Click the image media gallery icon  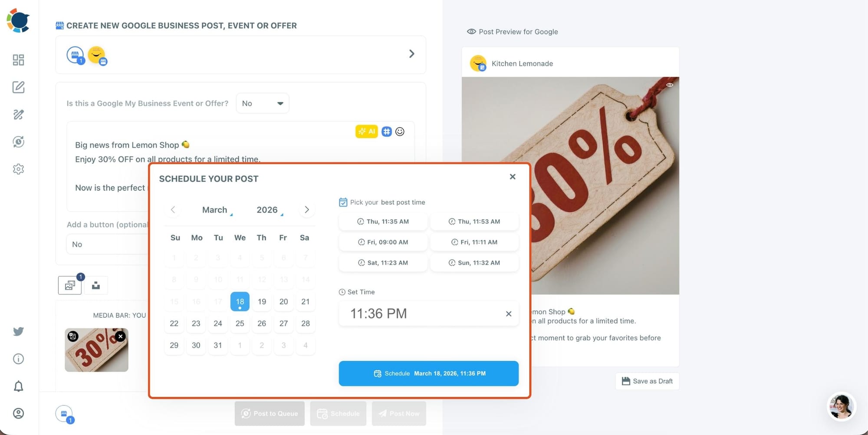click(x=70, y=285)
